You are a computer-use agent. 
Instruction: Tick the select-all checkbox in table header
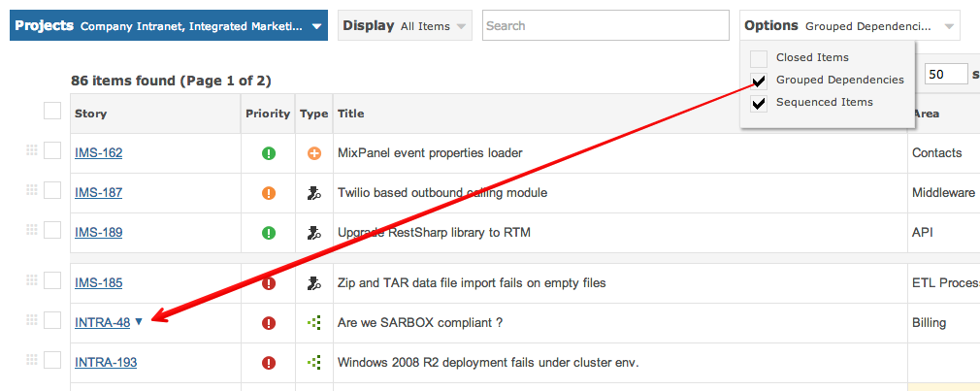pyautogui.click(x=52, y=112)
